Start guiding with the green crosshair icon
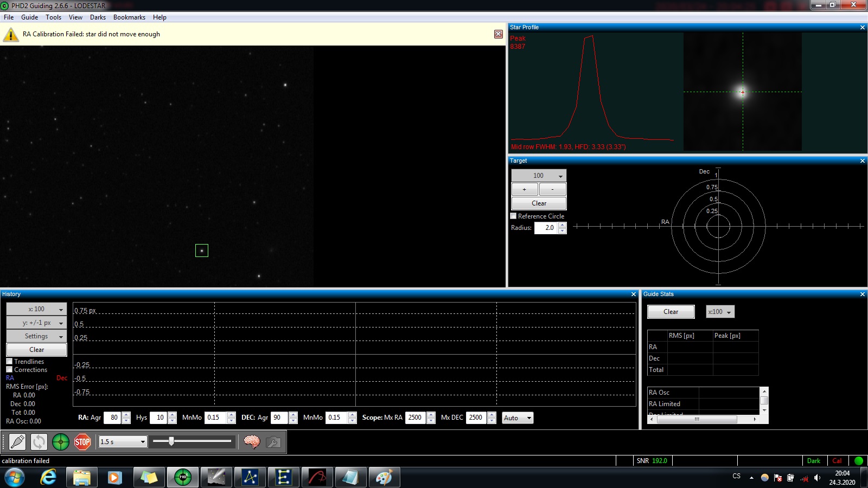This screenshot has height=488, width=868. 61,442
